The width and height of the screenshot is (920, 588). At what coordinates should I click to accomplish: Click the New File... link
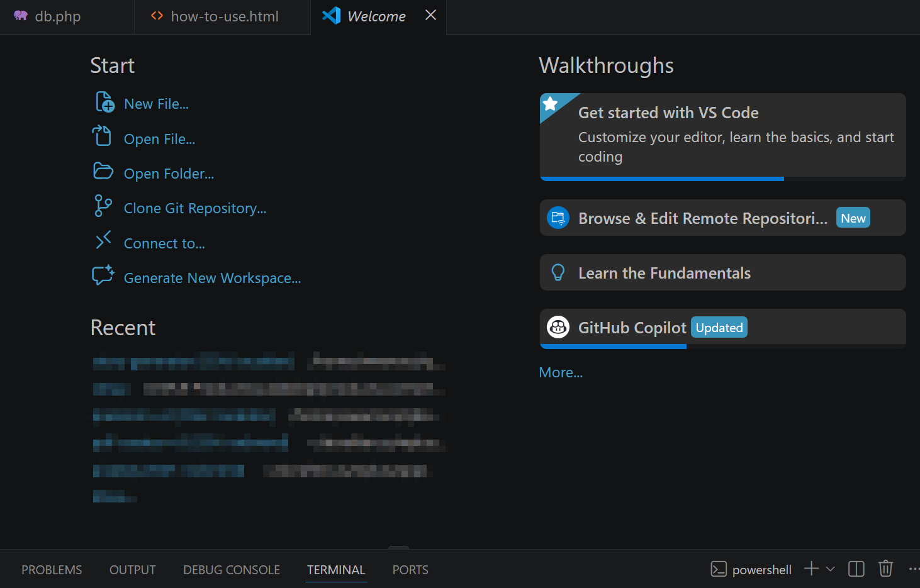[x=157, y=104]
